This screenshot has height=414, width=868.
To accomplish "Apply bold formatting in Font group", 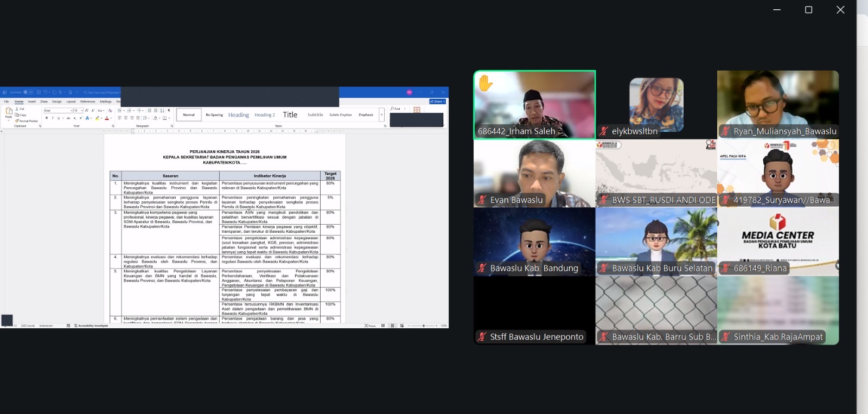I will point(47,118).
